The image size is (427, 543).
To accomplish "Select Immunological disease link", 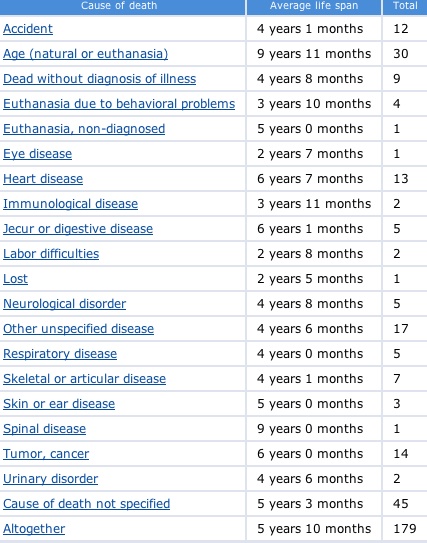I will (x=71, y=204).
